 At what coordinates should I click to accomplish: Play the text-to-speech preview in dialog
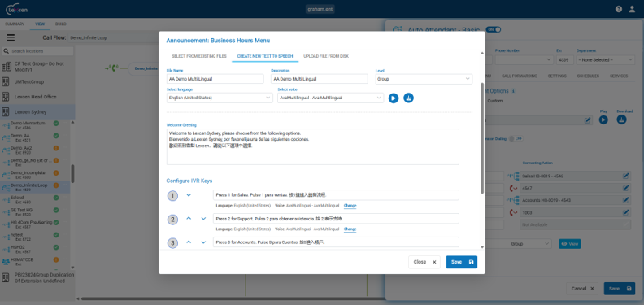coord(394,98)
